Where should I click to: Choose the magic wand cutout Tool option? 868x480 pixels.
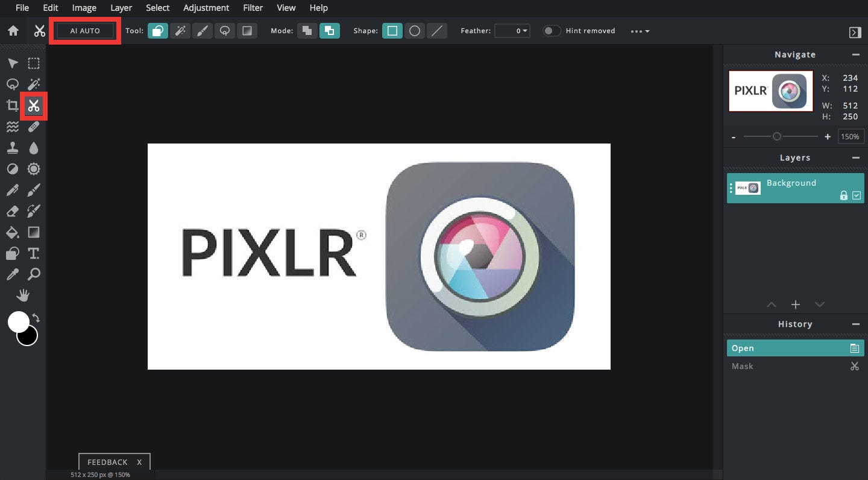pyautogui.click(x=180, y=31)
